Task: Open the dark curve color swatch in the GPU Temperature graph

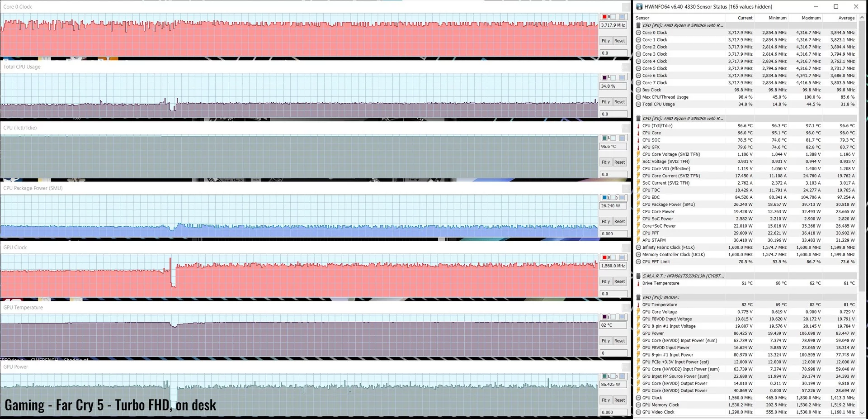Action: [x=605, y=317]
